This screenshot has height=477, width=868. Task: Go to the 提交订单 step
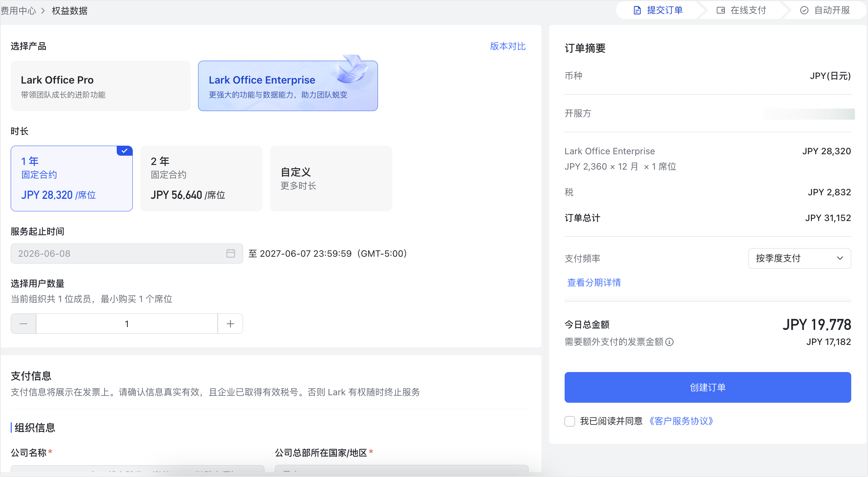pos(658,10)
